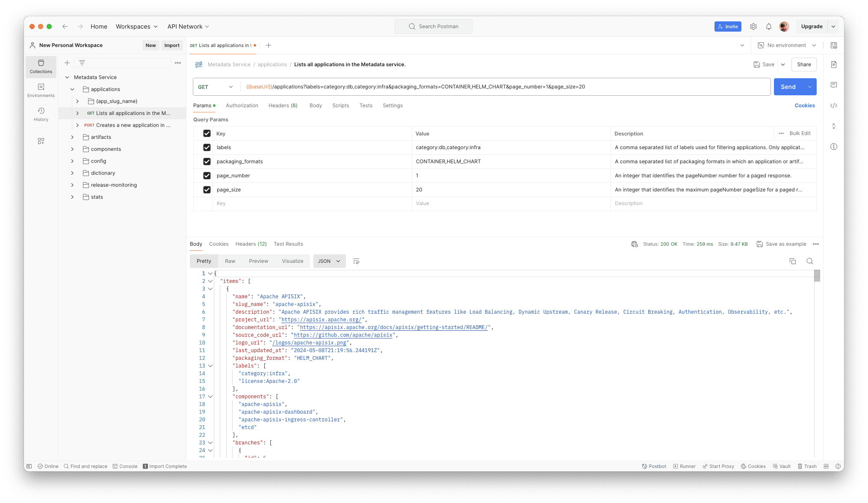Open the HTTP method dropdown showing GET
The height and width of the screenshot is (503, 868).
click(215, 87)
